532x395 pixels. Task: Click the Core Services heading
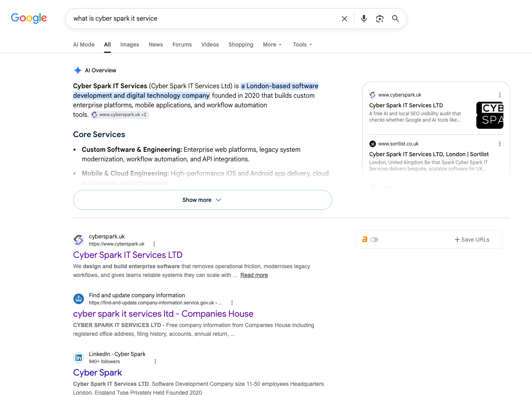point(99,134)
